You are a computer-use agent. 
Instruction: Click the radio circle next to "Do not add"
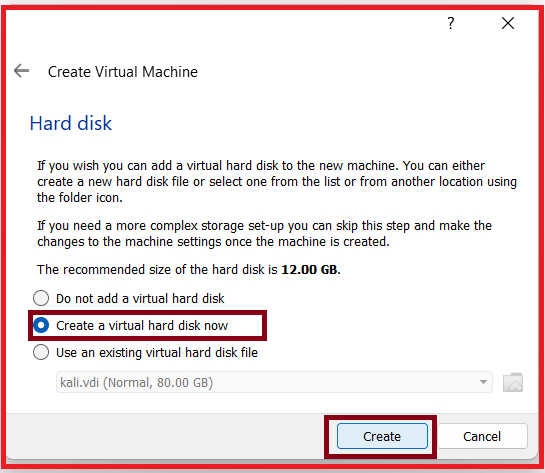[41, 298]
